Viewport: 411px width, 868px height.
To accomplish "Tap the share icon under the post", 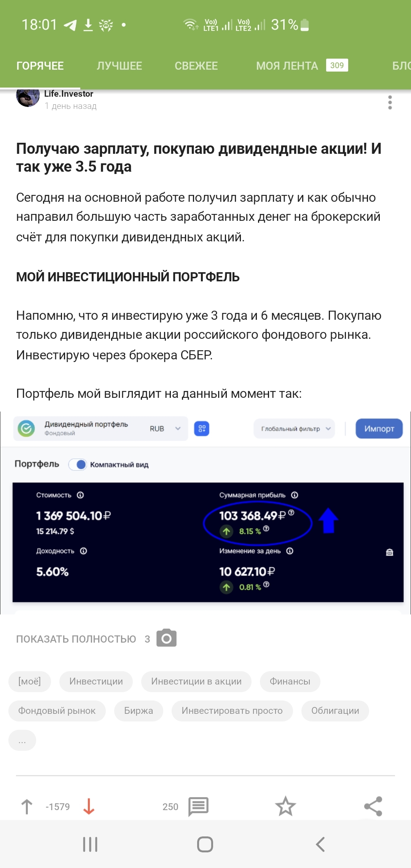I will (373, 806).
